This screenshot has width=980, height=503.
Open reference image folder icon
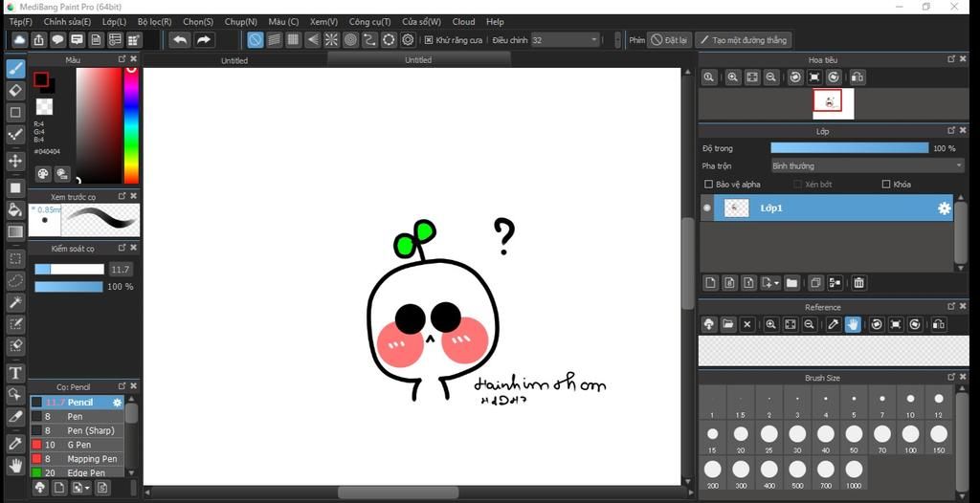[x=727, y=324]
